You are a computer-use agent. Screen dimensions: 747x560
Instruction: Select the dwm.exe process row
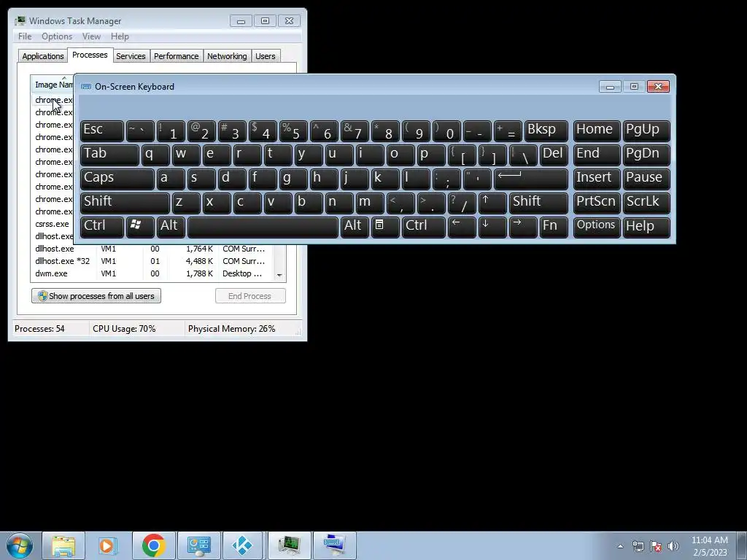click(154, 273)
